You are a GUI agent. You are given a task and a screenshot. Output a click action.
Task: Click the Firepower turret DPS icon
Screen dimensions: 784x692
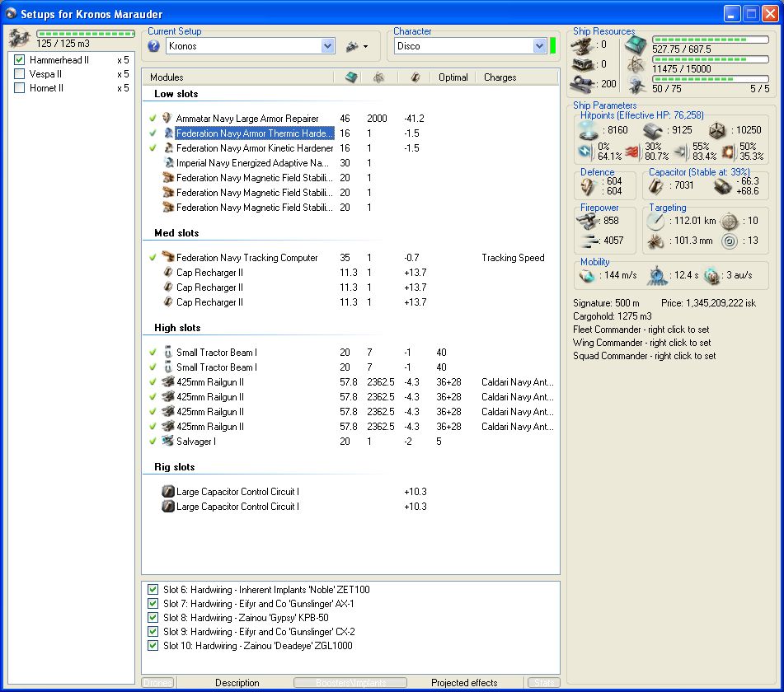tap(587, 220)
